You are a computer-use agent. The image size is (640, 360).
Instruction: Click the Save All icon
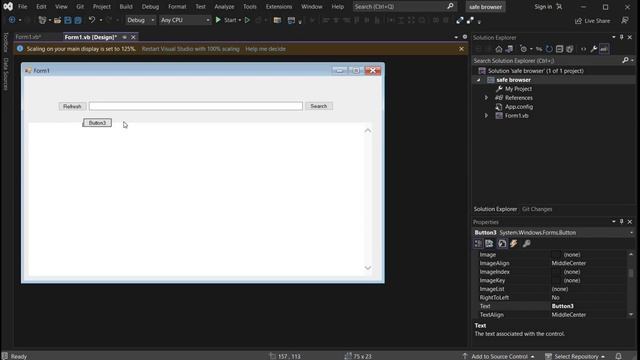[x=78, y=20]
